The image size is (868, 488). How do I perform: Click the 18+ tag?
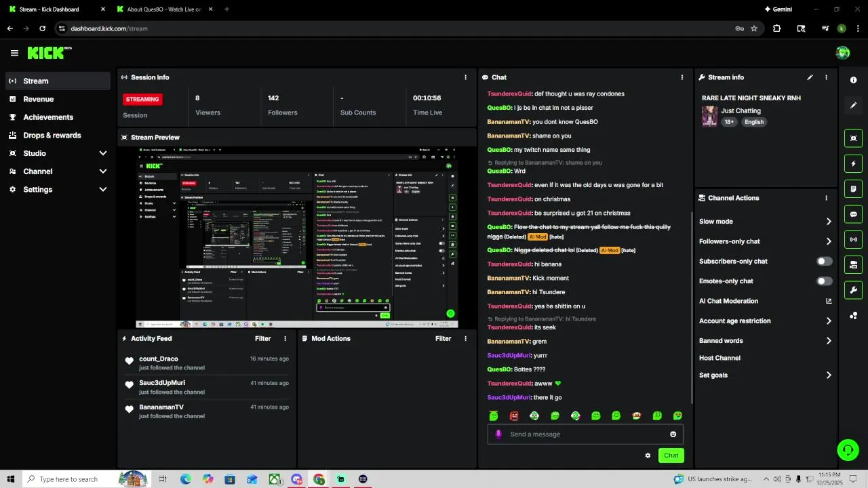(x=729, y=122)
